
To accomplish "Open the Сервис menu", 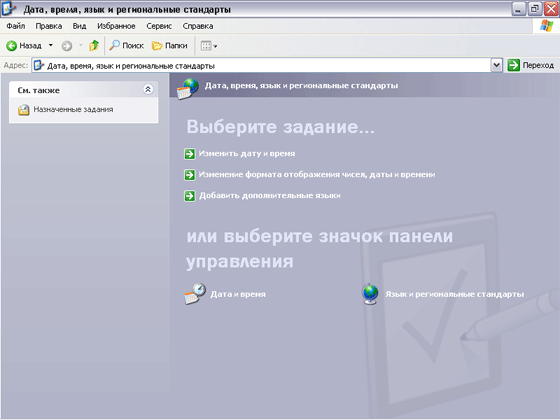I will click(159, 26).
